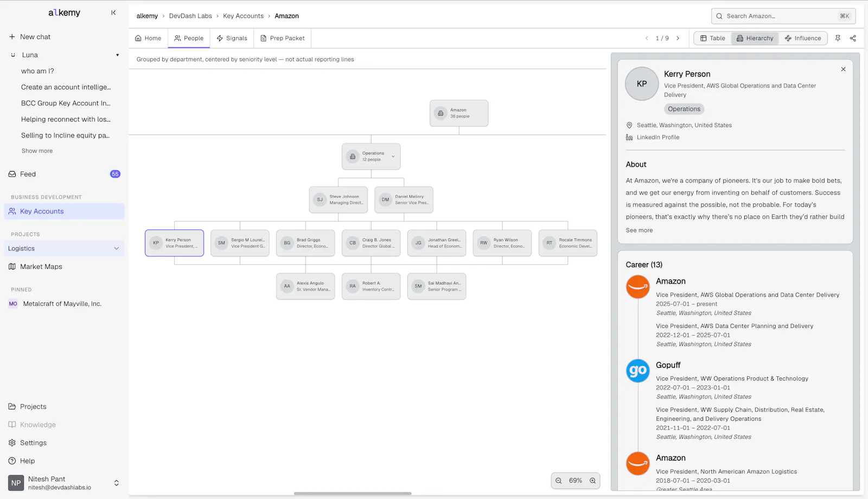Go to Key Accounts breadcrumb
This screenshot has height=499, width=868.
(x=243, y=16)
